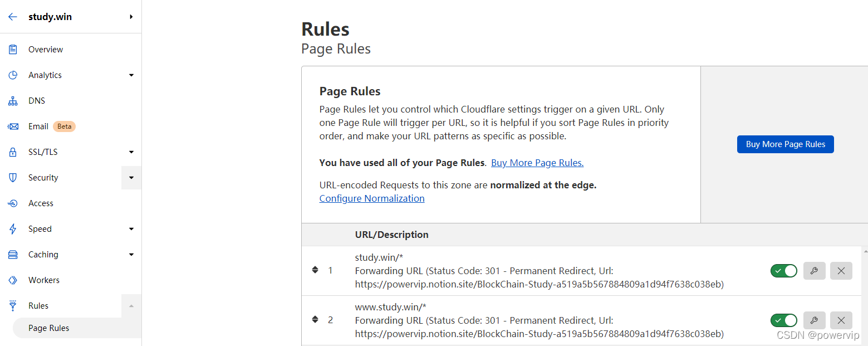Click the blue Buy More Page Rules button
Viewport: 868px width, 346px height.
click(785, 144)
